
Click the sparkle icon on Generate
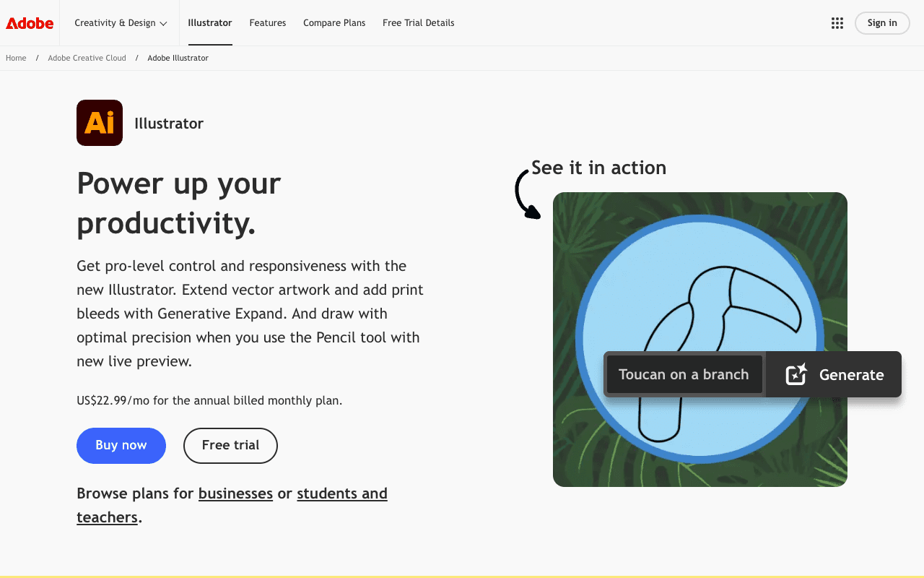click(x=796, y=374)
